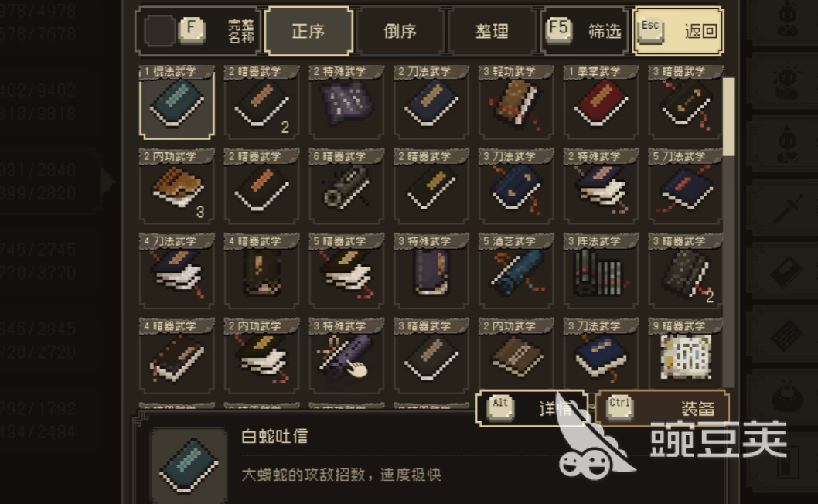Viewport: 818px width, 504px height.
Task: Click the 装备 equip button
Action: click(x=662, y=408)
